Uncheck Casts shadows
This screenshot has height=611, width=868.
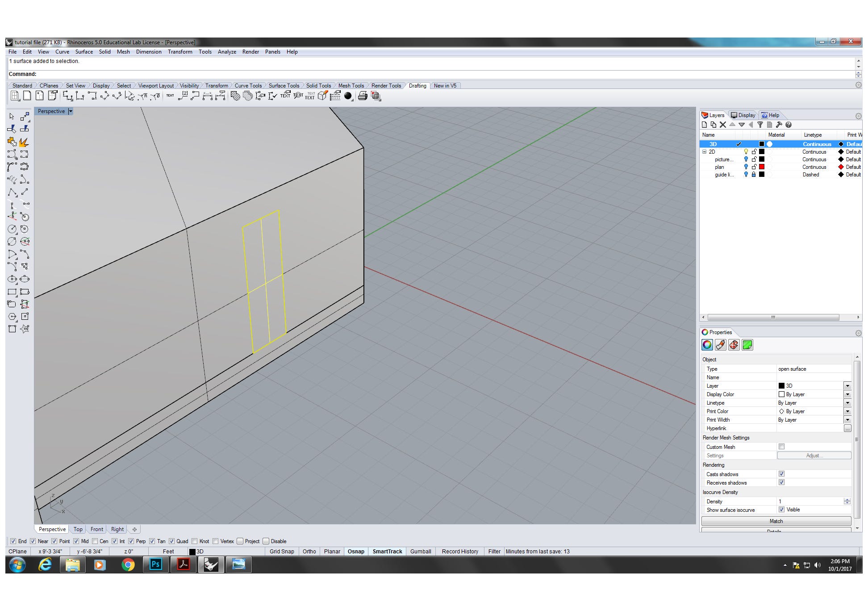[781, 474]
